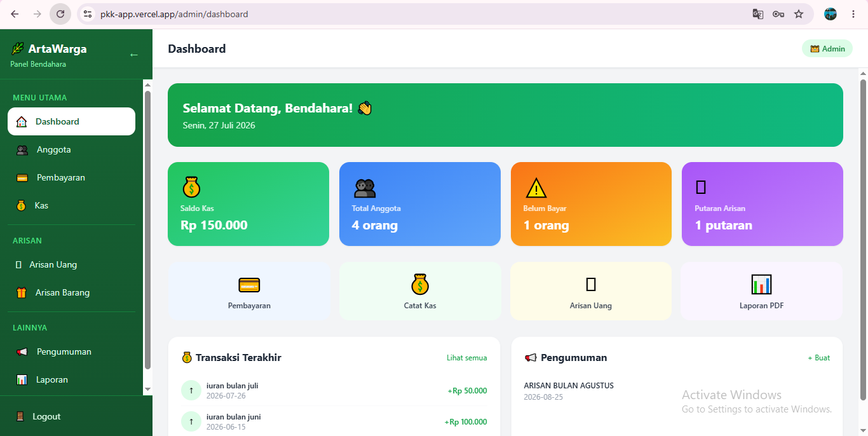Open the Putaran Arisan 1 putaran card
The image size is (868, 436).
tap(763, 204)
